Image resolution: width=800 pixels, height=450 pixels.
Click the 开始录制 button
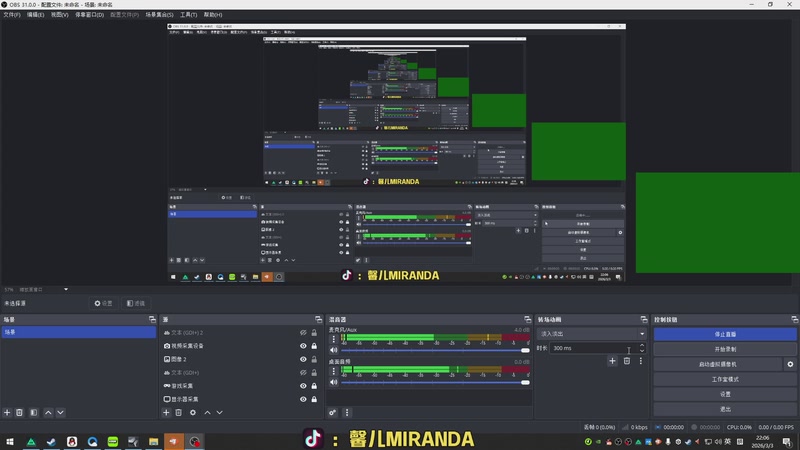click(x=725, y=349)
